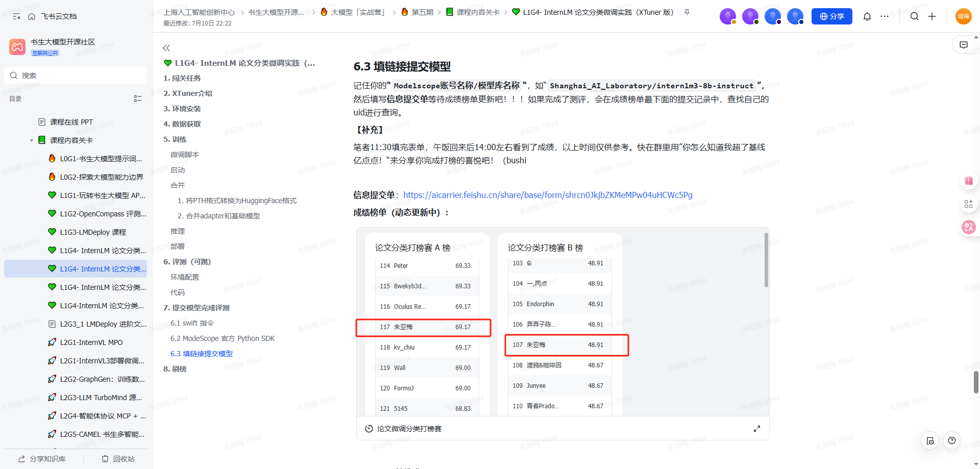Open the aicarrier.feishu.cn form link
This screenshot has width=980, height=469.
point(548,195)
